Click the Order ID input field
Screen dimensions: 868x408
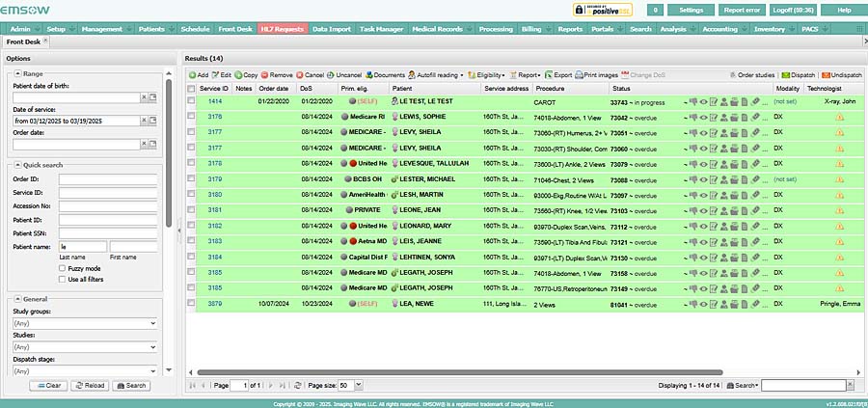point(107,178)
